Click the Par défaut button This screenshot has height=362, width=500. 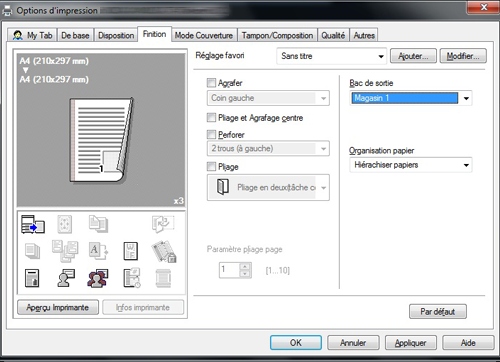438,312
